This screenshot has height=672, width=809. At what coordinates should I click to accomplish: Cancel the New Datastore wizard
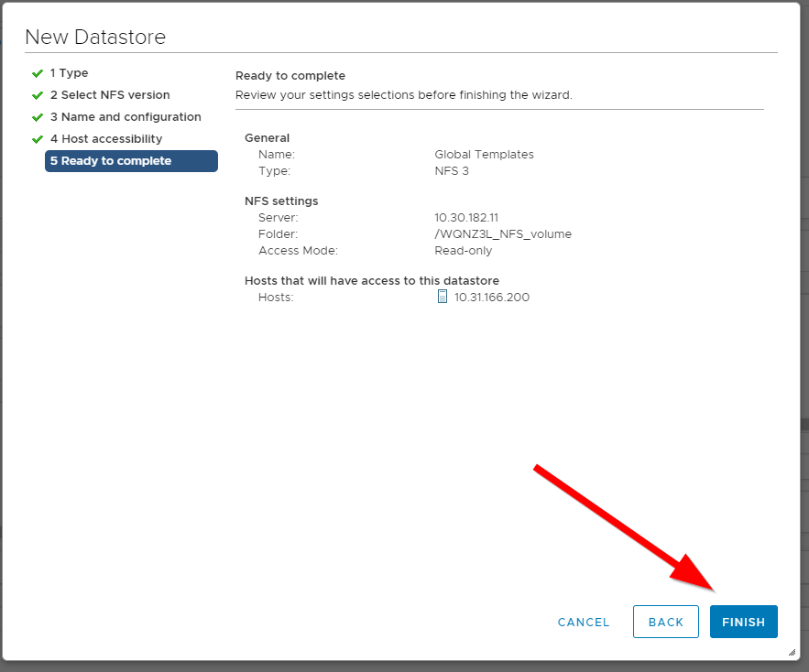584,622
